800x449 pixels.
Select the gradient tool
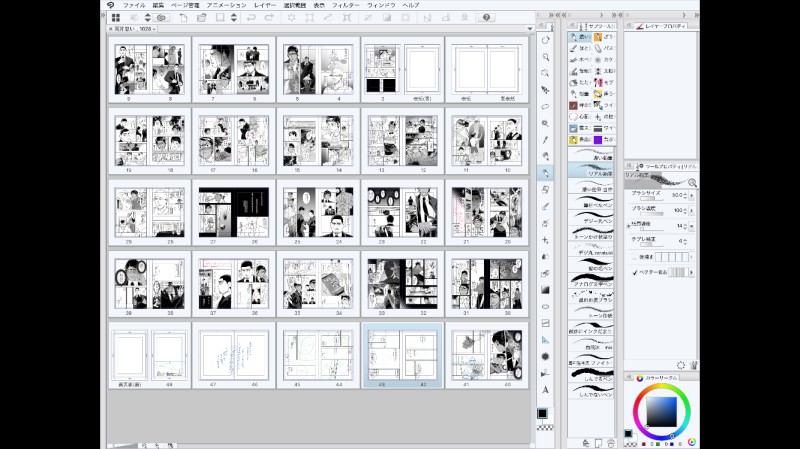(x=545, y=290)
